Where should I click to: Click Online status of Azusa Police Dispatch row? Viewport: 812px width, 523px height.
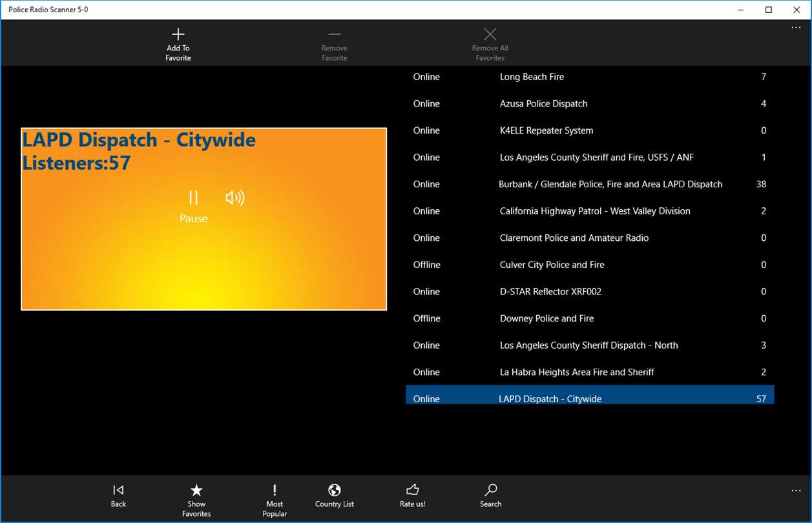(426, 104)
